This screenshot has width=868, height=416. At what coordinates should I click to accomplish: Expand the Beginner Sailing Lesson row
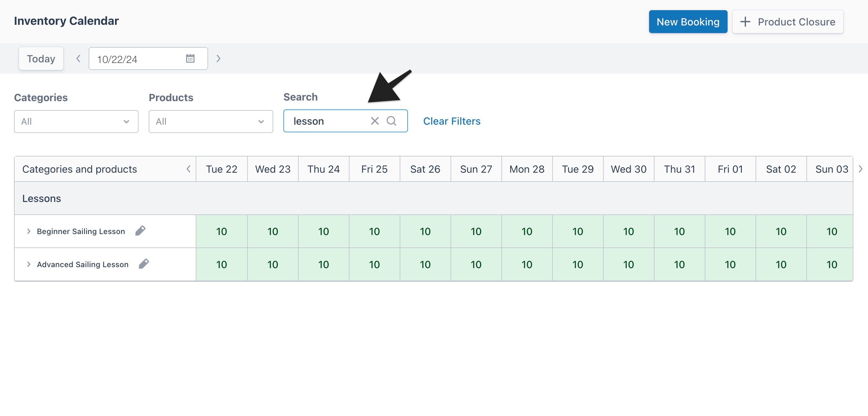29,232
